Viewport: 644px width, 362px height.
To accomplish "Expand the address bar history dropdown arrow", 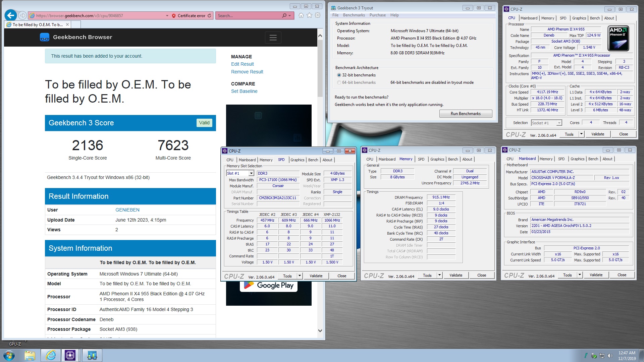I will tap(167, 15).
